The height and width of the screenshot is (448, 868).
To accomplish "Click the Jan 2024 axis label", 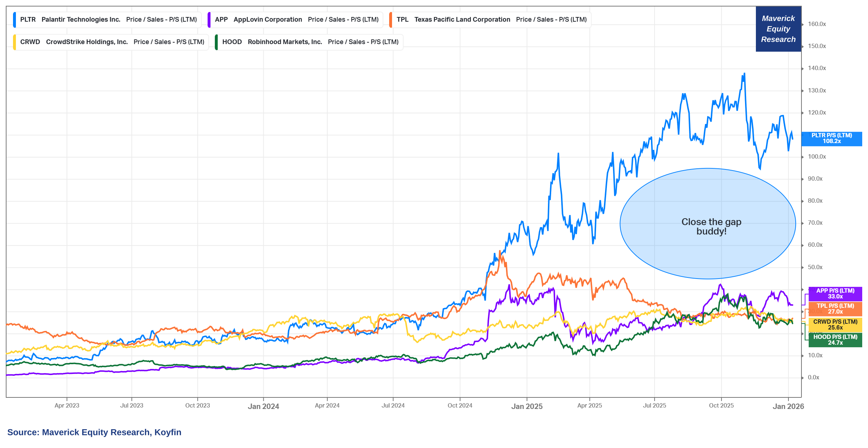I will pyautogui.click(x=263, y=406).
